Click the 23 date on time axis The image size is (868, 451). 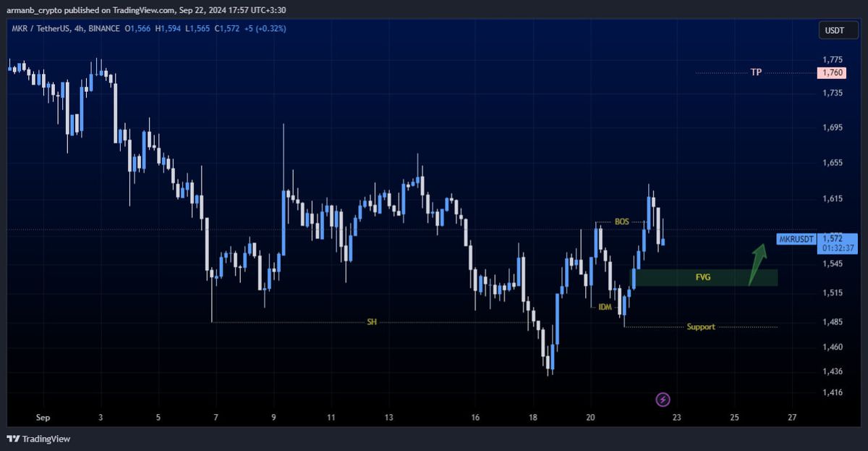coord(676,418)
